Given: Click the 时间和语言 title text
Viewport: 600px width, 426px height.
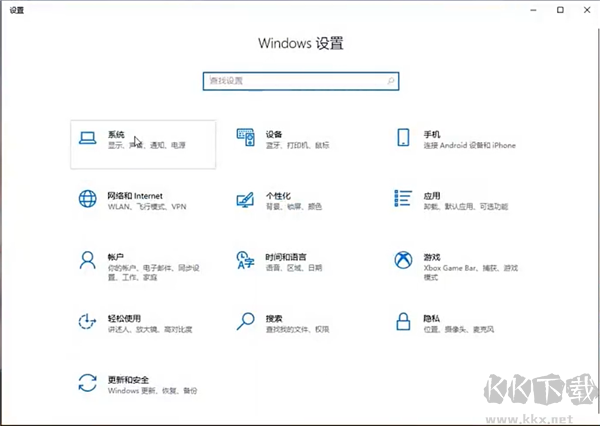Looking at the screenshot, I should pos(286,257).
